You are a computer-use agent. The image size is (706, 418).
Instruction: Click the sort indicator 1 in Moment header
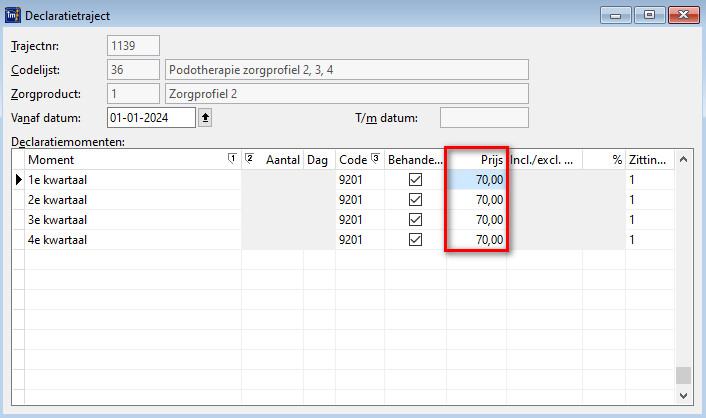(x=232, y=159)
